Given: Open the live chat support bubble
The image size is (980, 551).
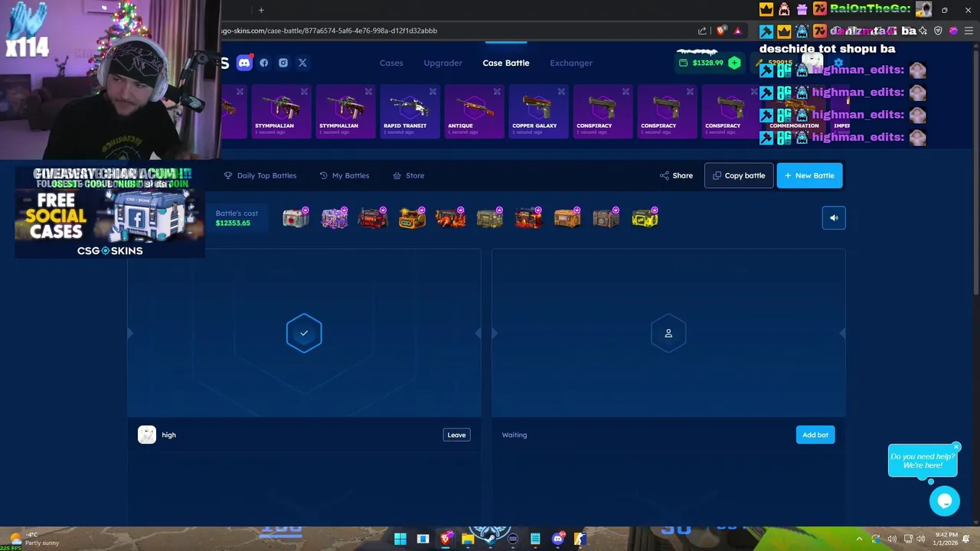Looking at the screenshot, I should (945, 501).
